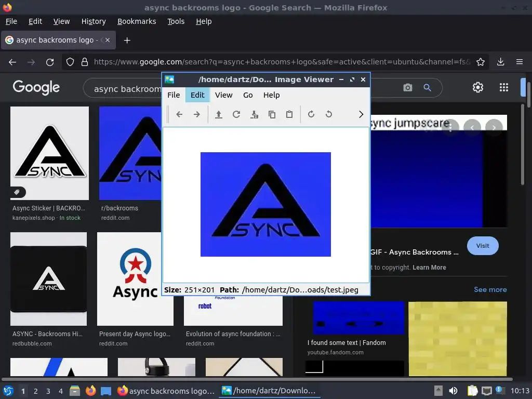Click the taskbar clock showing 10:13

tap(520, 391)
